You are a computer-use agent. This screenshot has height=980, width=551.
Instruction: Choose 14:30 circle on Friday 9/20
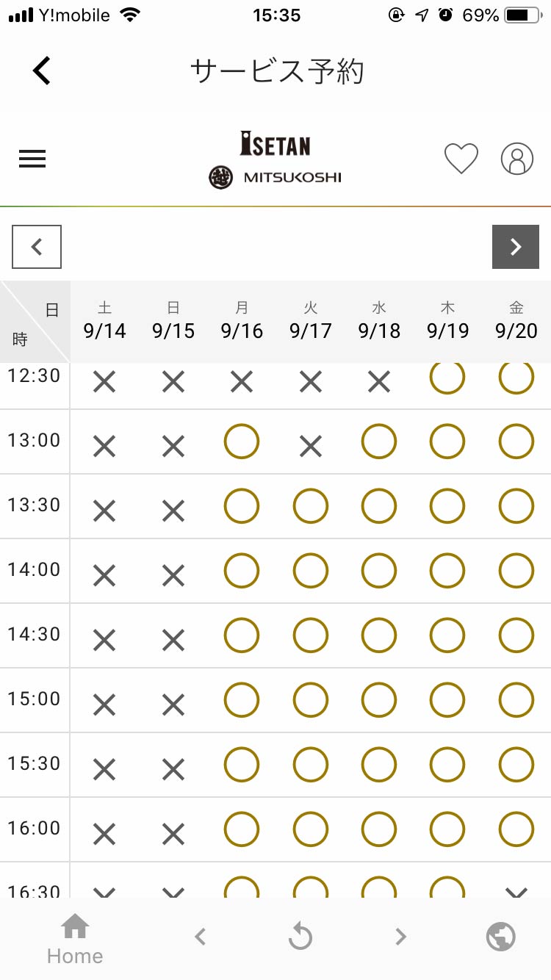tap(516, 635)
